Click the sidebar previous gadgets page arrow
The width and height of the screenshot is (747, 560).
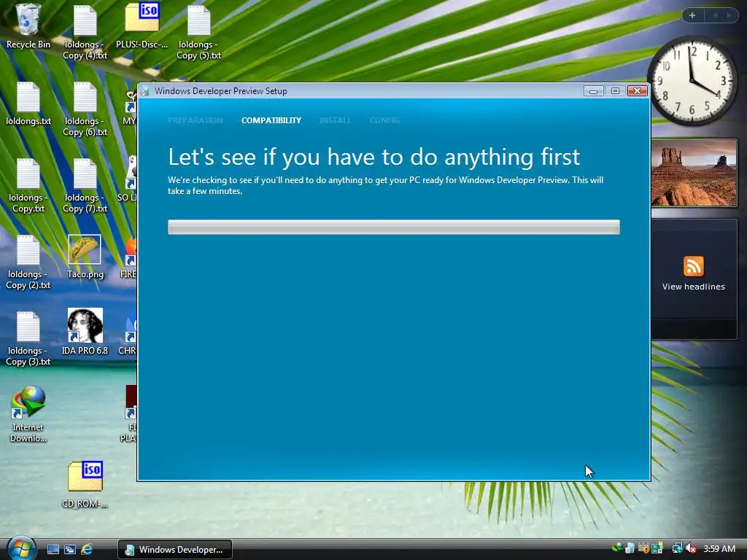click(715, 15)
